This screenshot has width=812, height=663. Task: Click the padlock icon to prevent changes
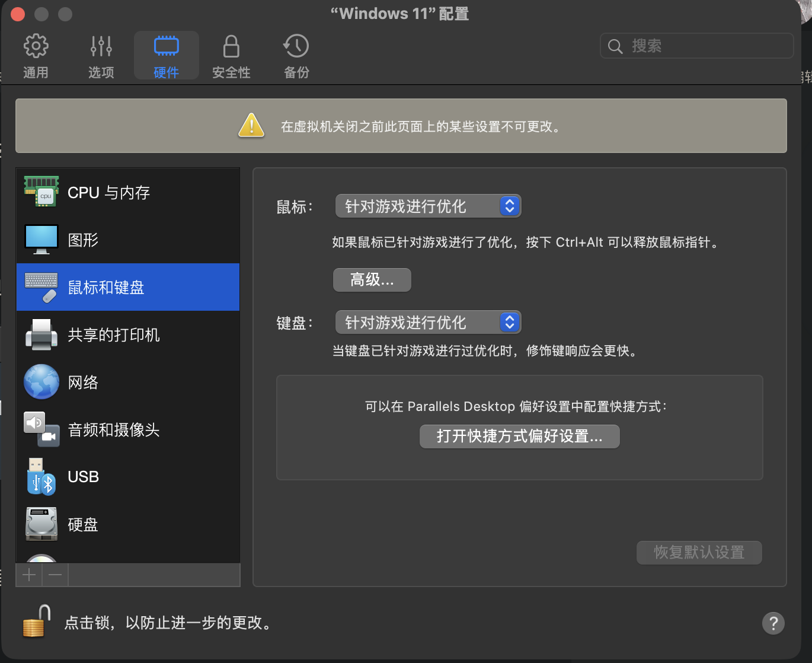click(36, 621)
